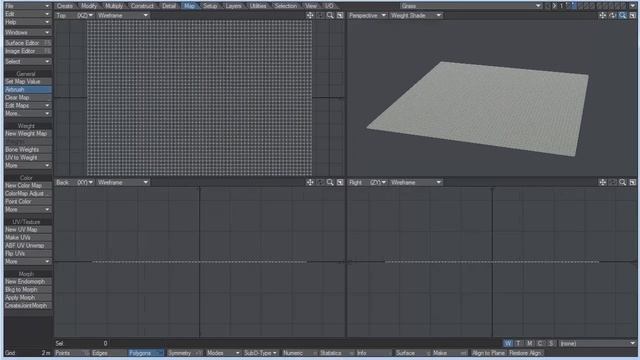The height and width of the screenshot is (360, 640).
Task: Click pan icon in Perspective viewport
Action: click(x=602, y=16)
